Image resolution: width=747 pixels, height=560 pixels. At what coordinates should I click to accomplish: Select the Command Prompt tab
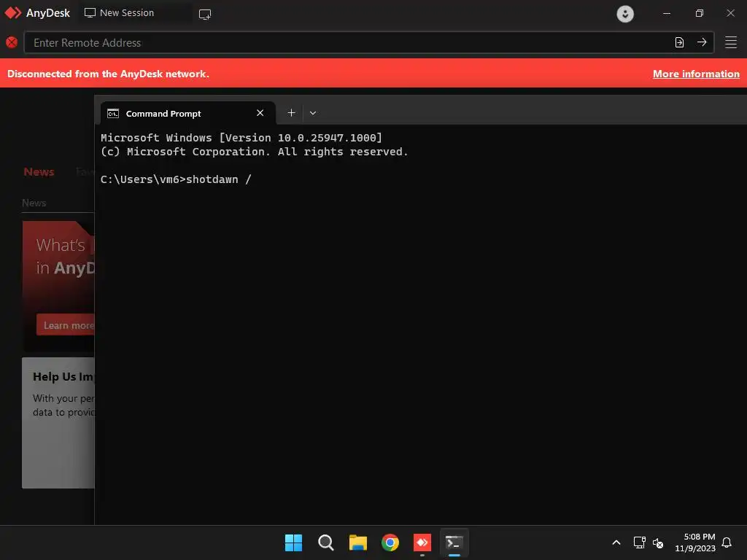(x=187, y=113)
